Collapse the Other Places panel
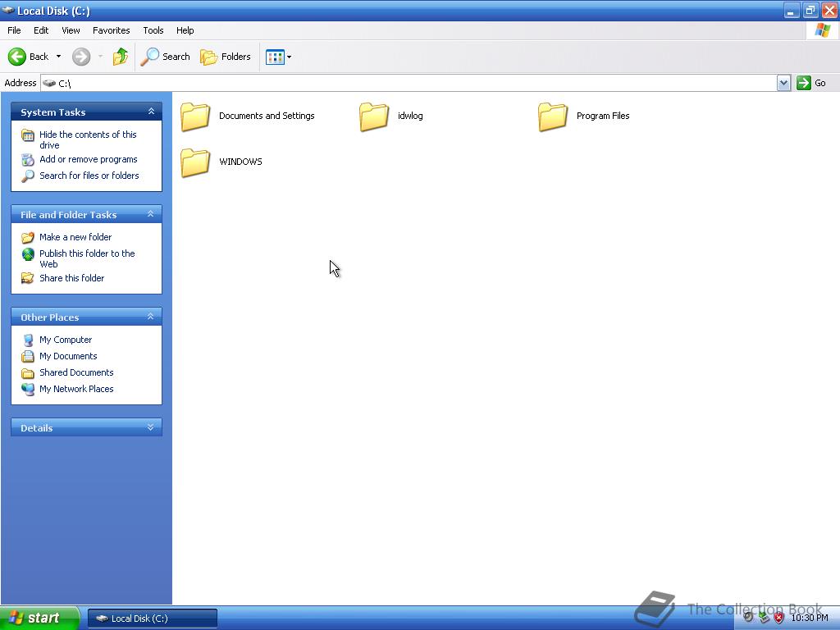The height and width of the screenshot is (630, 840). [151, 317]
